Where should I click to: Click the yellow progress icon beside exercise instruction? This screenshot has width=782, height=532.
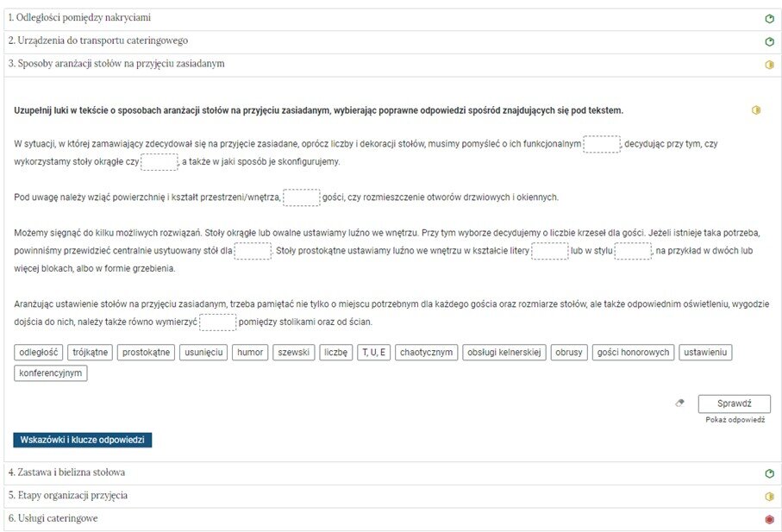[x=755, y=110]
